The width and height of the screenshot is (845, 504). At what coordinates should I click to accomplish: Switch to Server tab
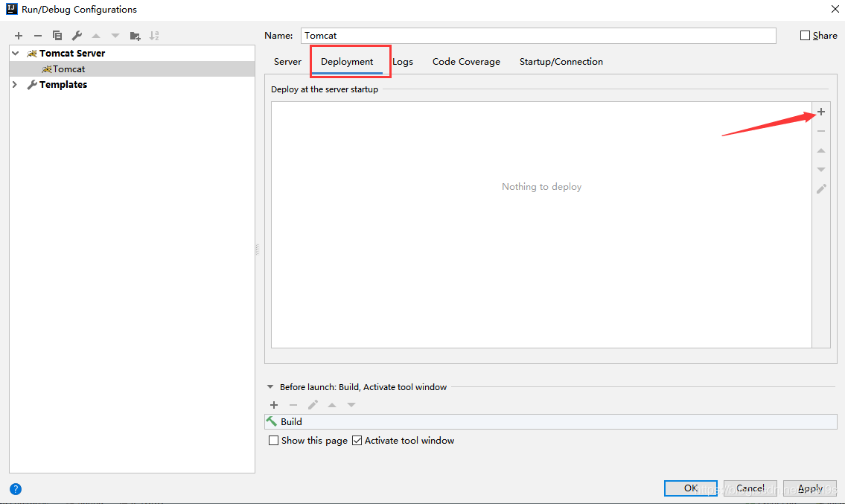pos(288,62)
